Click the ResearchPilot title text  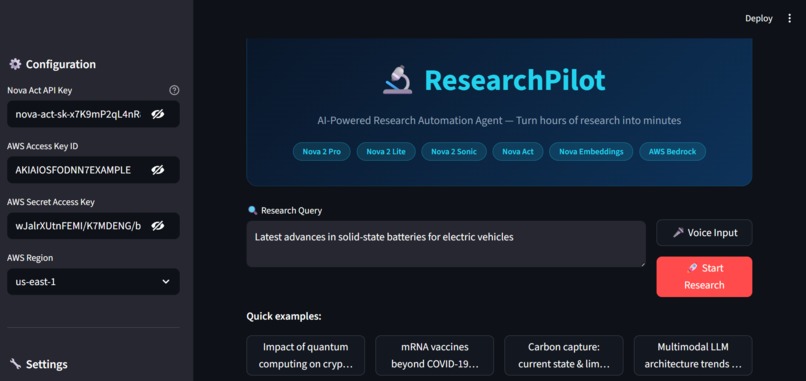click(515, 80)
